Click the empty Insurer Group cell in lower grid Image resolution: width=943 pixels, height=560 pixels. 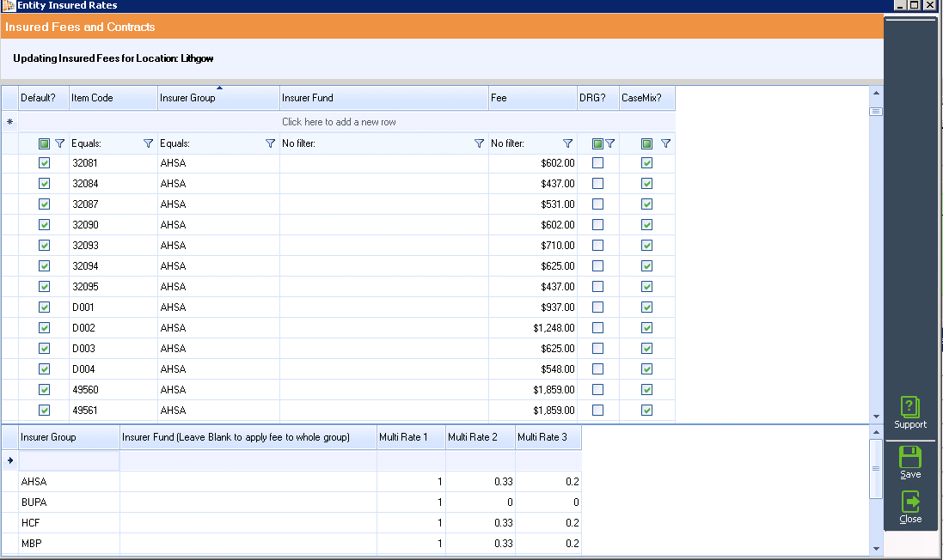coord(69,460)
